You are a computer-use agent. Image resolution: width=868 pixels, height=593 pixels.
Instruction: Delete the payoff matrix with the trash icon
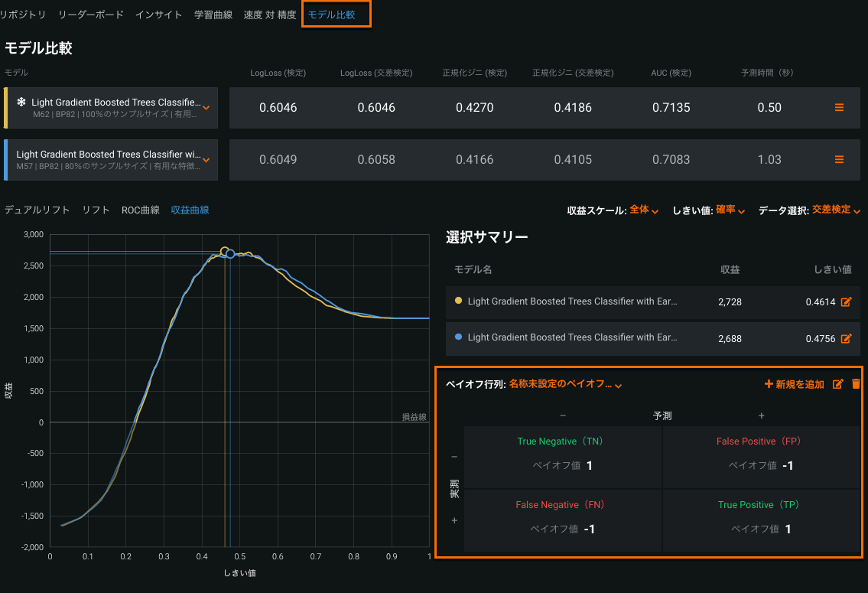856,384
